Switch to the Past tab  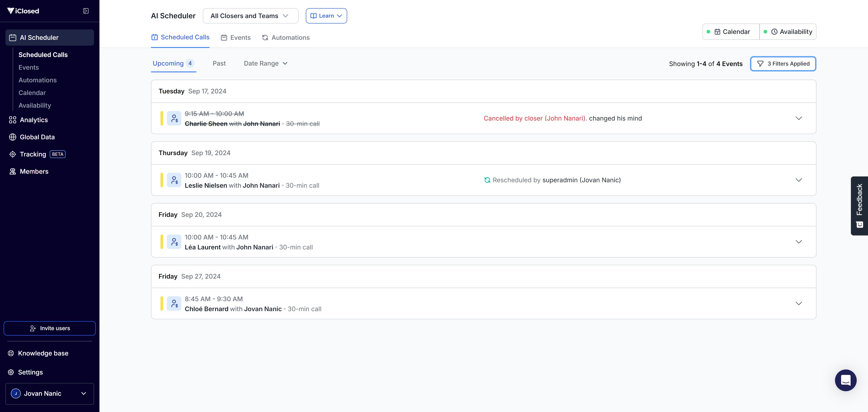pos(219,63)
